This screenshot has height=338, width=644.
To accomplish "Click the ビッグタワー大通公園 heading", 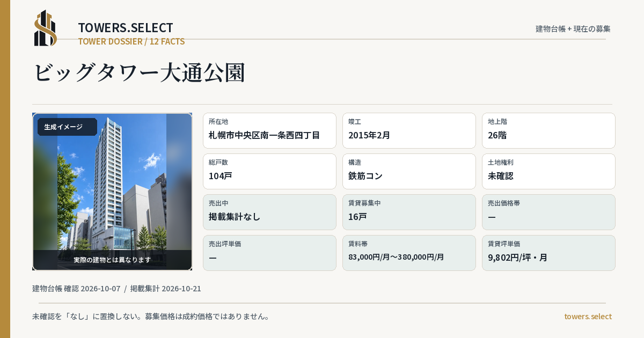I will pyautogui.click(x=140, y=72).
